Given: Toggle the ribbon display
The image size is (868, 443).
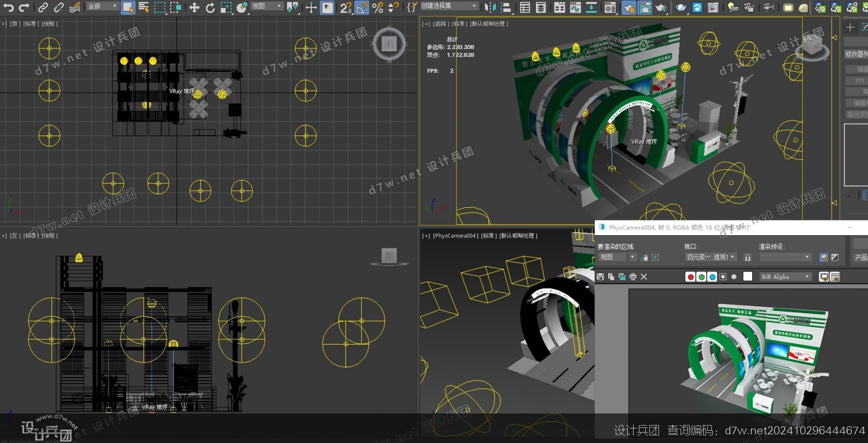Looking at the screenshot, I should tap(560, 8).
